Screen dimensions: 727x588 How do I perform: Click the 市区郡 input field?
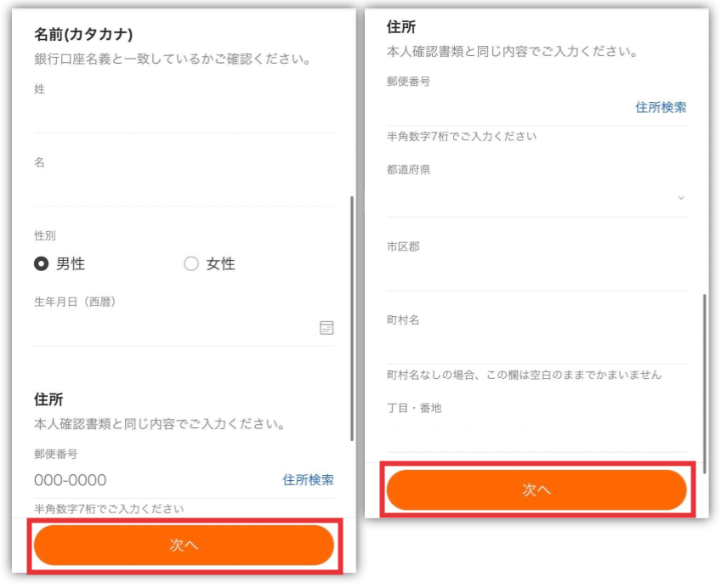pyautogui.click(x=536, y=273)
